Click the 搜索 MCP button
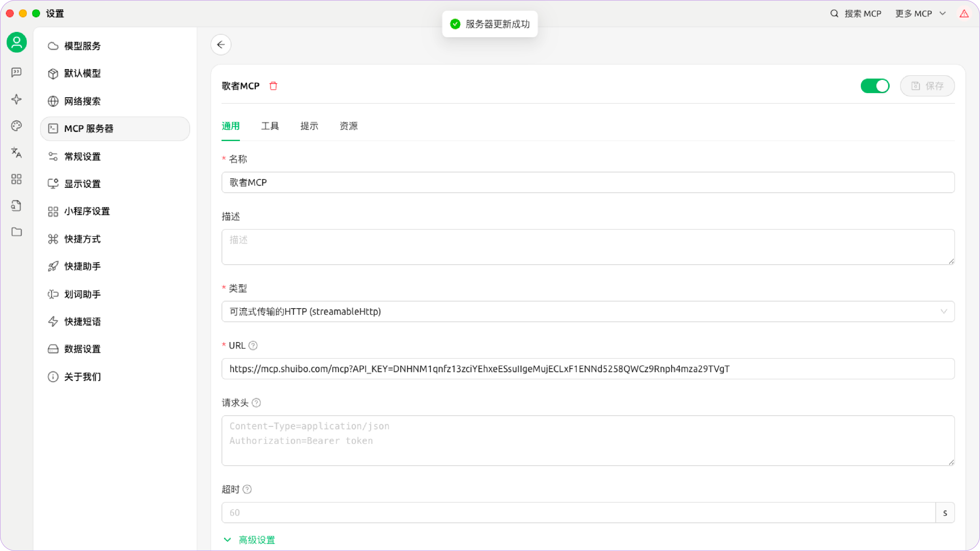Image resolution: width=980 pixels, height=551 pixels. 856,14
